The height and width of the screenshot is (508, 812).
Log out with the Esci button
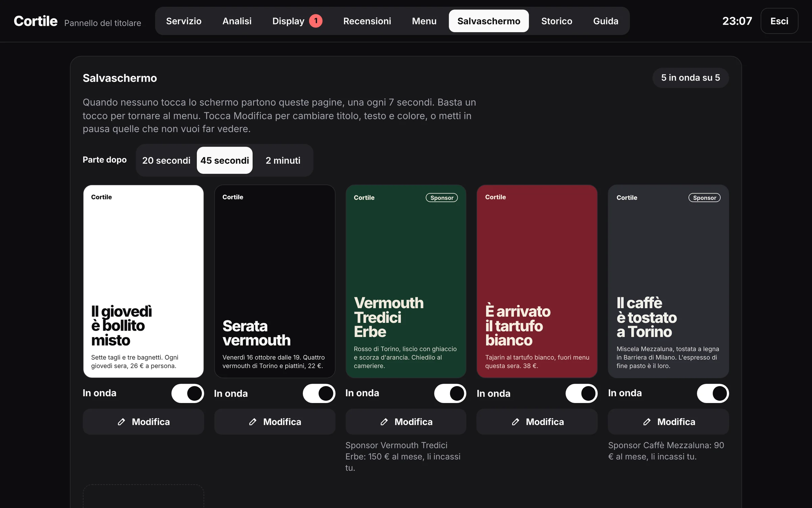[779, 21]
